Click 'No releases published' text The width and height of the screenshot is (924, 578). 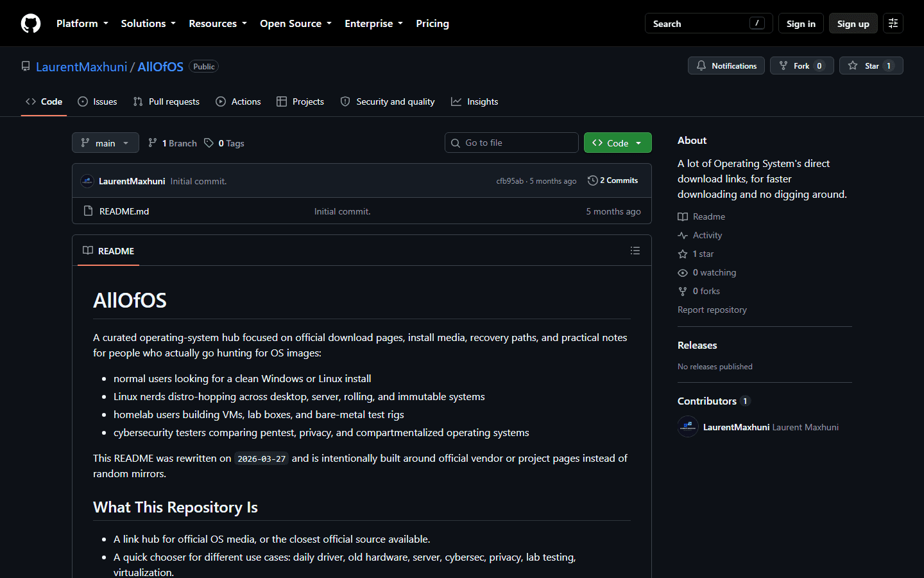pyautogui.click(x=715, y=367)
